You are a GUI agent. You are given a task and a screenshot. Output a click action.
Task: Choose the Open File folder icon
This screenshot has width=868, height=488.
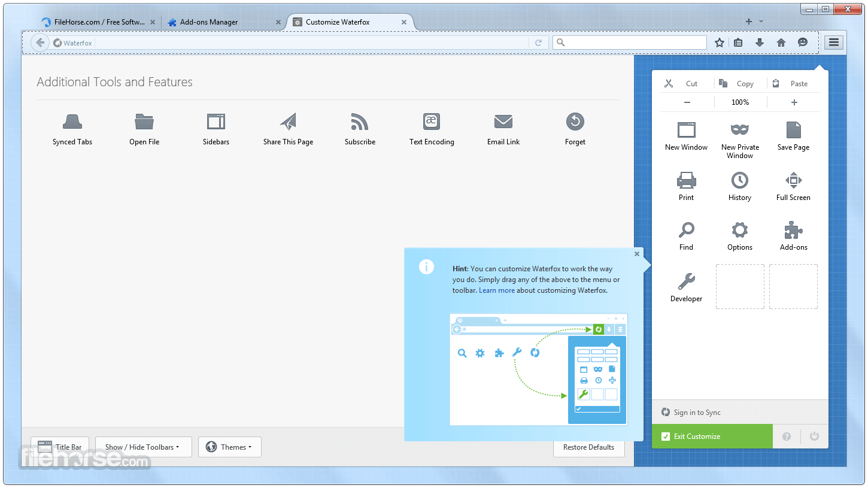[144, 122]
